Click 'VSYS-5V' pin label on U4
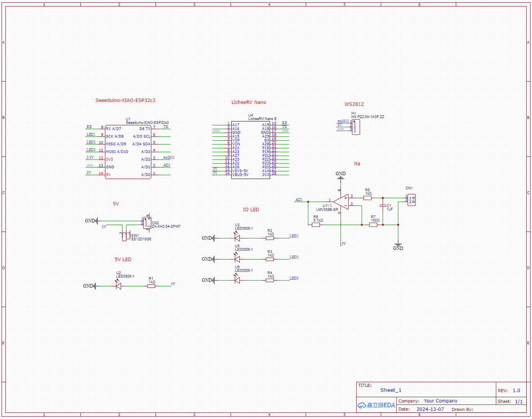The height and width of the screenshot is (419, 532). [x=240, y=171]
